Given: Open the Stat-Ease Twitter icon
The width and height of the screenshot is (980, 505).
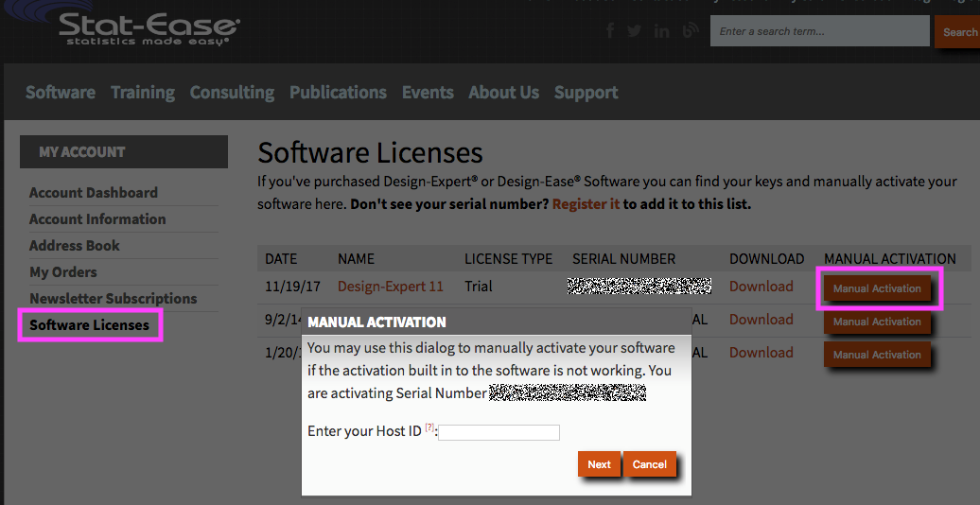Looking at the screenshot, I should click(x=635, y=30).
